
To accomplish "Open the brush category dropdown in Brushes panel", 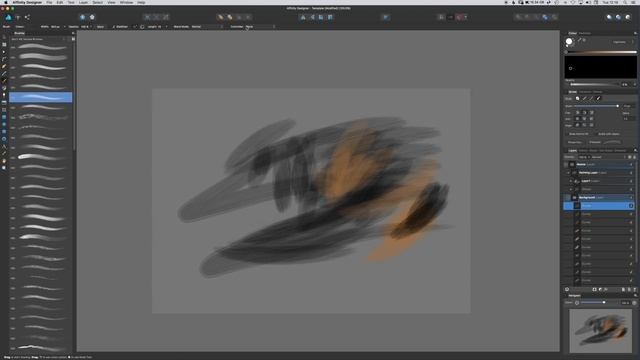I will (x=38, y=39).
